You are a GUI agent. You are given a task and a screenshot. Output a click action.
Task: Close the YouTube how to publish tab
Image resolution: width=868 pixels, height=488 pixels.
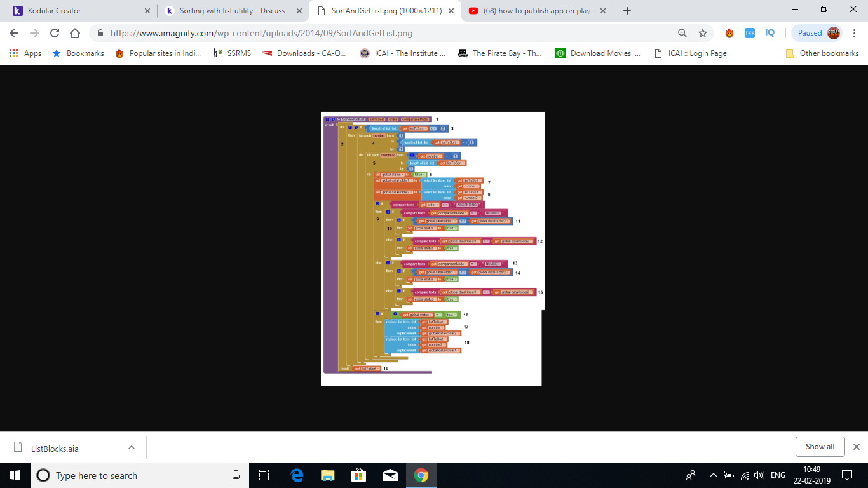pyautogui.click(x=602, y=11)
